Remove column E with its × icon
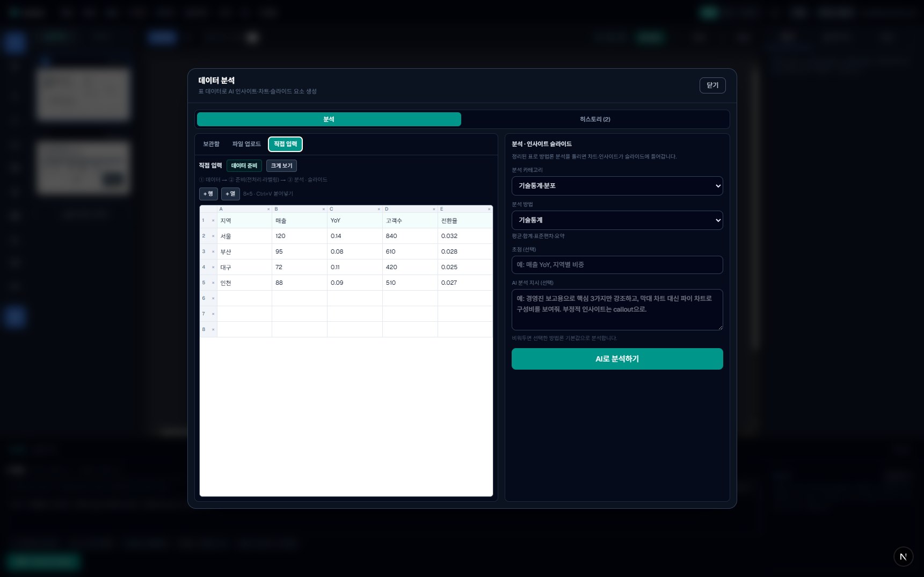This screenshot has height=577, width=924. [489, 209]
